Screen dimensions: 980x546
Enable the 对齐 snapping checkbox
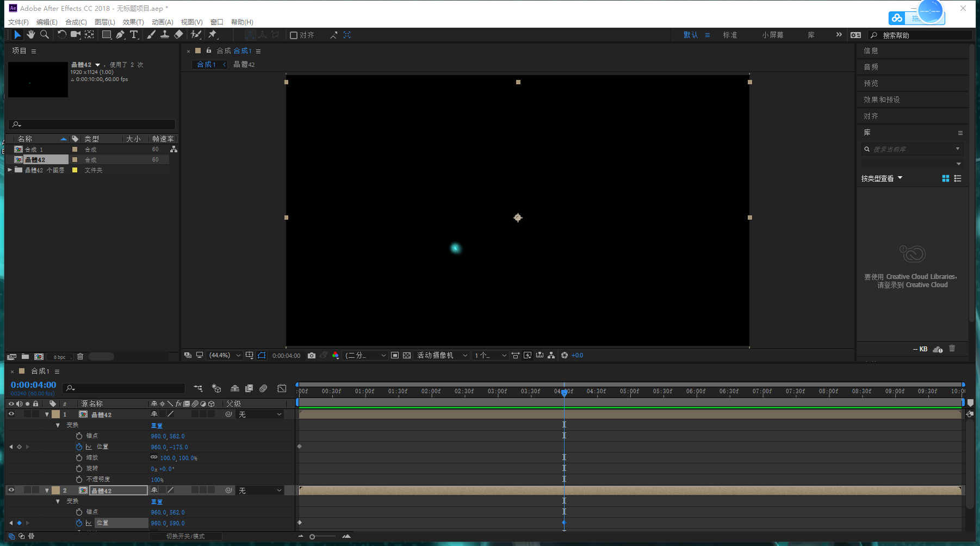click(294, 35)
